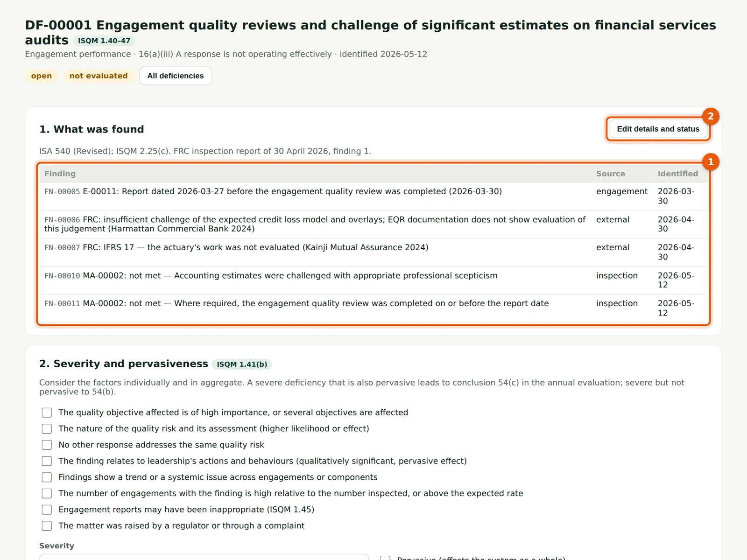Image resolution: width=747 pixels, height=560 pixels.
Task: Open Edit details and status
Action: tap(658, 129)
